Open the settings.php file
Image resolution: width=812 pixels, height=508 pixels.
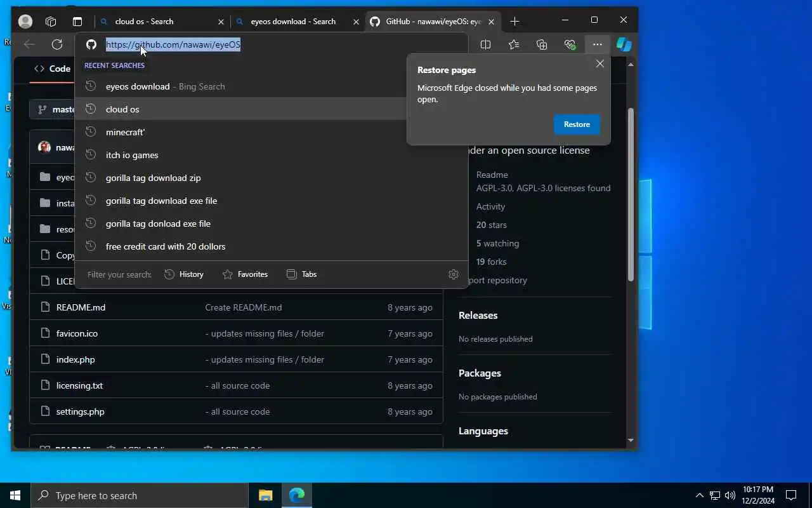(81, 411)
